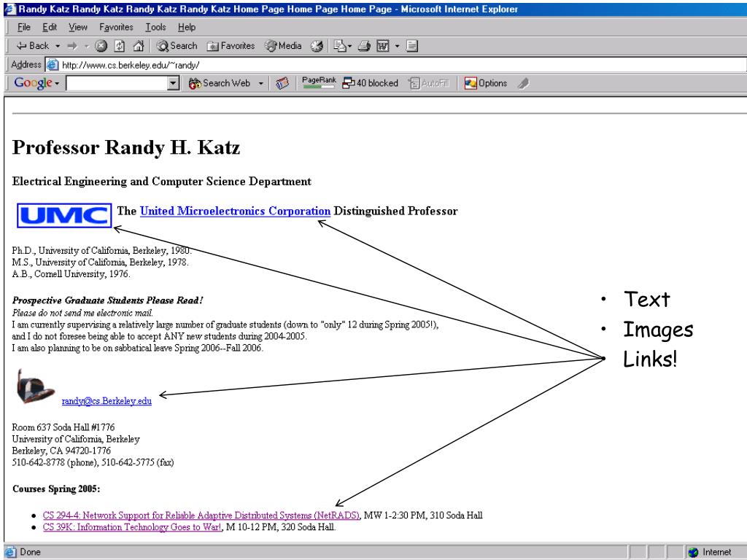The width and height of the screenshot is (747, 560).
Task: Open the Search pane from toolbar
Action: (x=177, y=46)
